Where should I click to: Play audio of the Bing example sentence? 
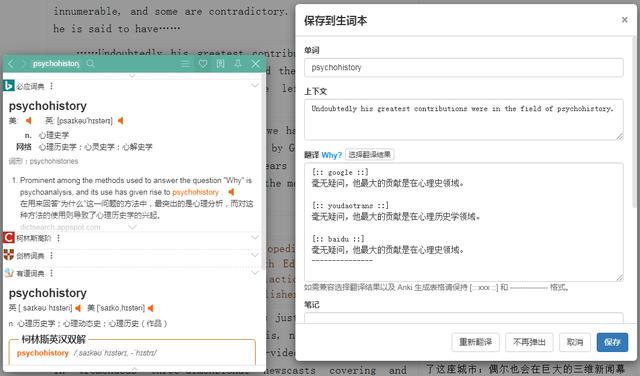[231, 192]
